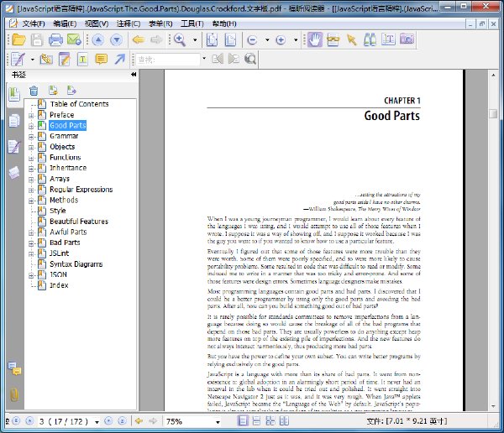Select the Syntax Diagrams bookmark
This screenshot has height=433, width=504.
[x=76, y=264]
